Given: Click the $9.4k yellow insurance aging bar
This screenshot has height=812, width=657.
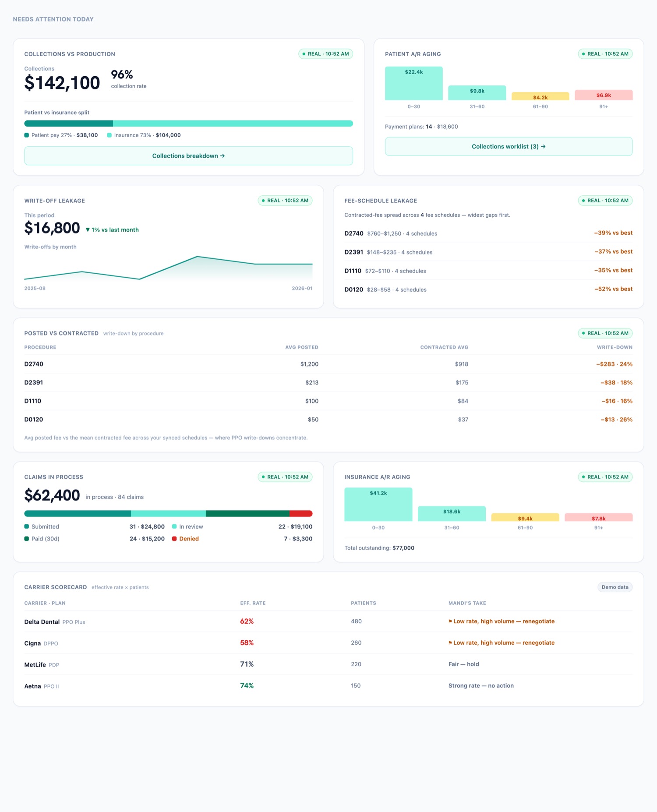Looking at the screenshot, I should click(525, 517).
